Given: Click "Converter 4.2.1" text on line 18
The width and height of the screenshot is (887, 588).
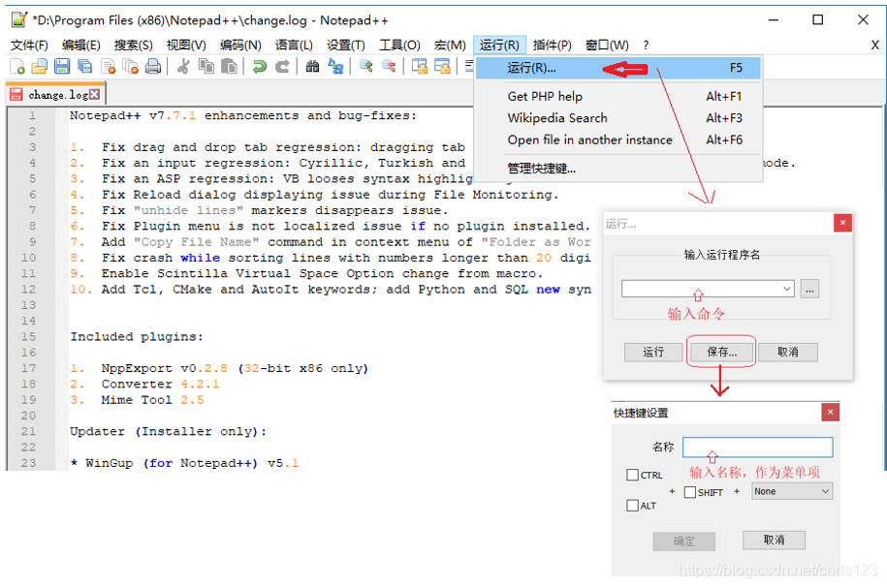Looking at the screenshot, I should point(160,384).
